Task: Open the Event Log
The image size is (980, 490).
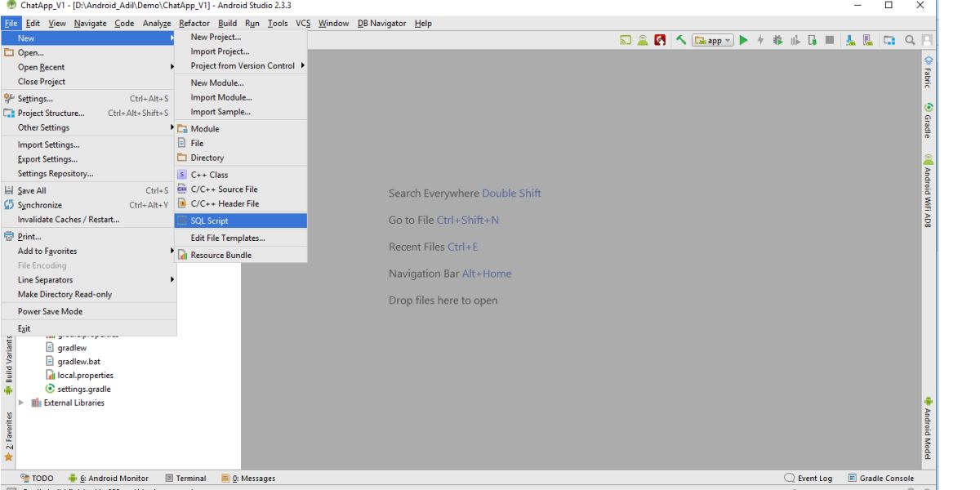Action: (808, 479)
